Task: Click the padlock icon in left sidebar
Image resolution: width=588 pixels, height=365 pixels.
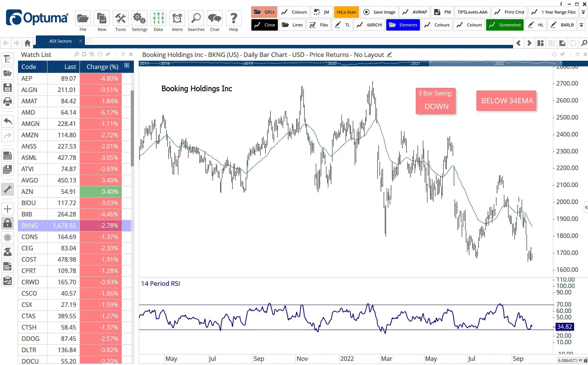Action: [8, 223]
